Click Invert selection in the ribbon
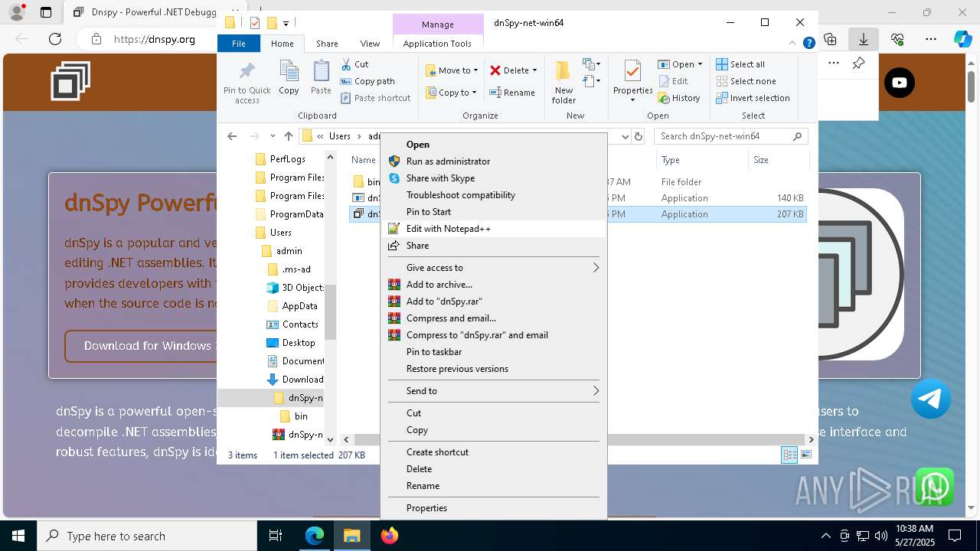 point(753,98)
